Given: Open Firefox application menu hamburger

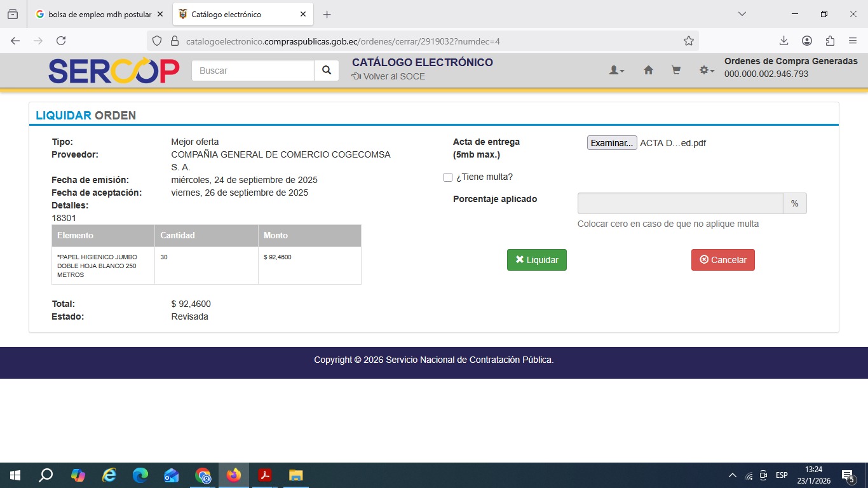Looking at the screenshot, I should tap(853, 41).
